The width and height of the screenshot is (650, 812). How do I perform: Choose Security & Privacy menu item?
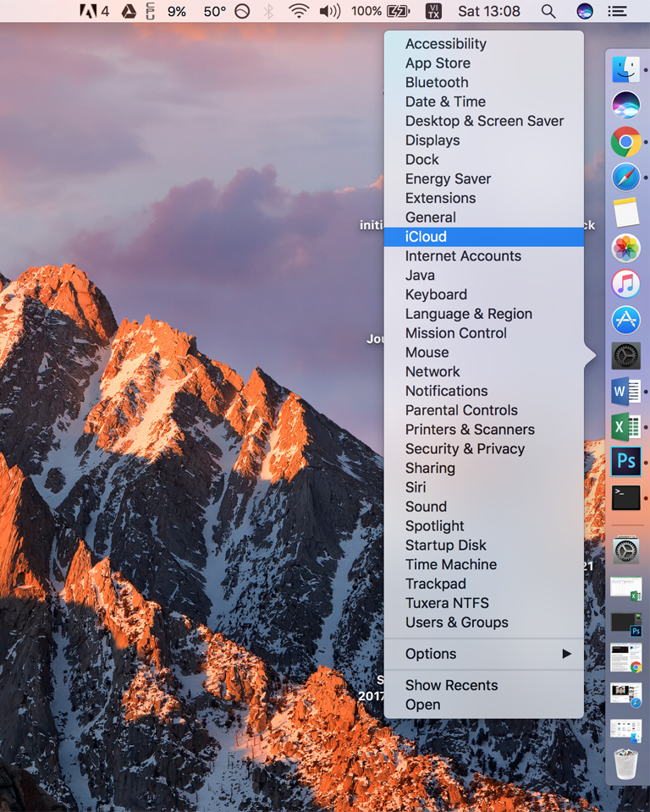click(465, 449)
